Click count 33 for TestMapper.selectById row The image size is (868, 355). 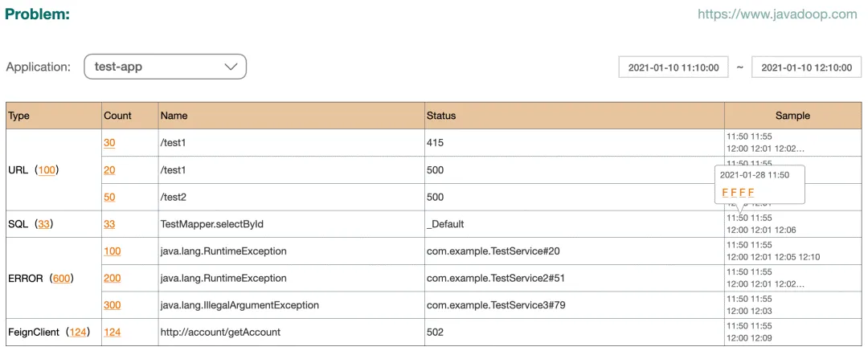point(109,224)
